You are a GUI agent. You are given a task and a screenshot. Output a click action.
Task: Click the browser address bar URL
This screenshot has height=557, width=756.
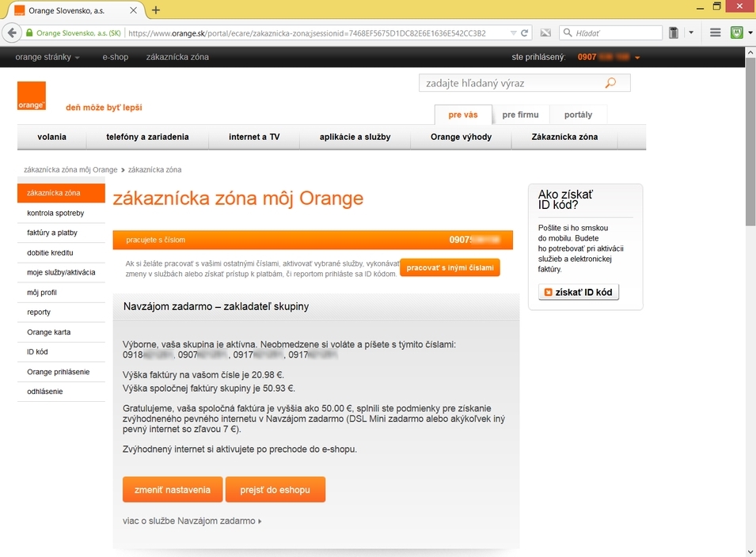[x=318, y=32]
